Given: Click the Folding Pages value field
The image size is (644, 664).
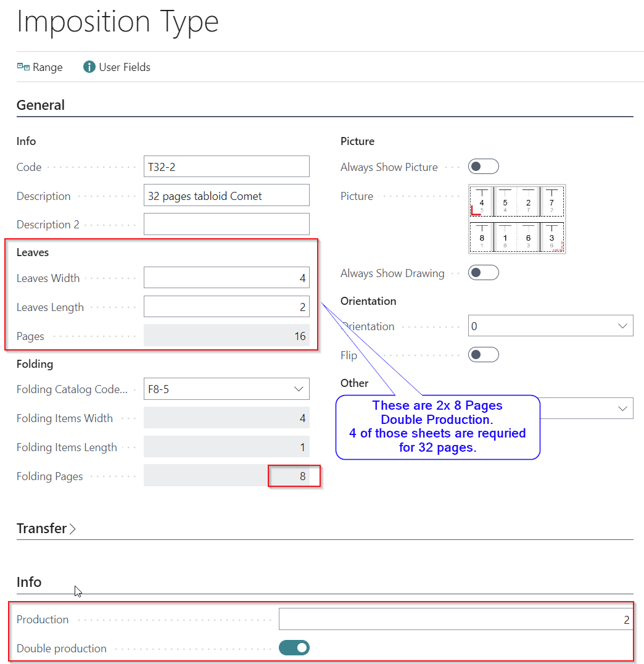Looking at the screenshot, I should (x=226, y=476).
